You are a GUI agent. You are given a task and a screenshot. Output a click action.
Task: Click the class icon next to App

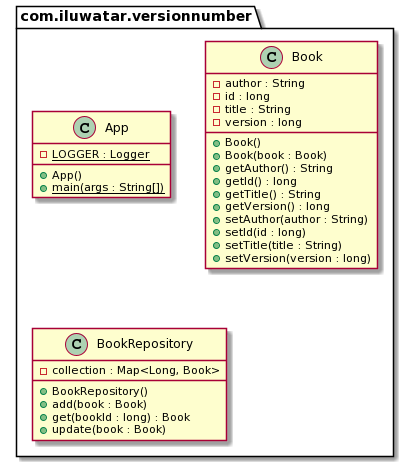(x=84, y=128)
